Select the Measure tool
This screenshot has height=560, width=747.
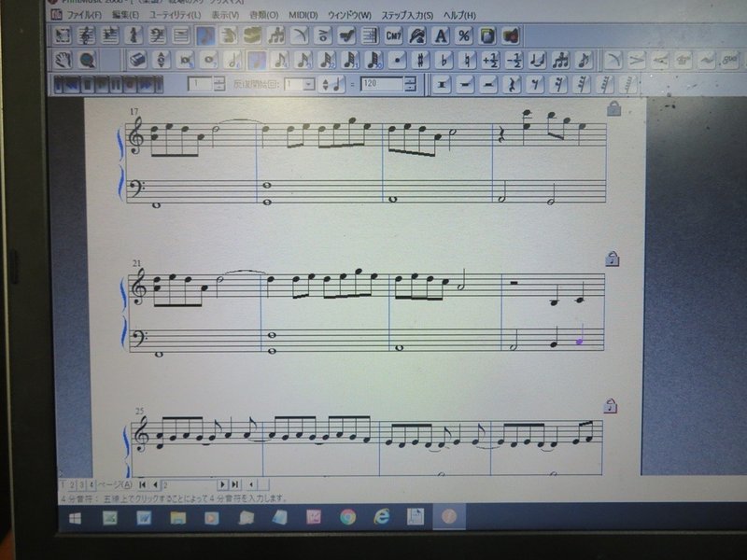[181, 35]
